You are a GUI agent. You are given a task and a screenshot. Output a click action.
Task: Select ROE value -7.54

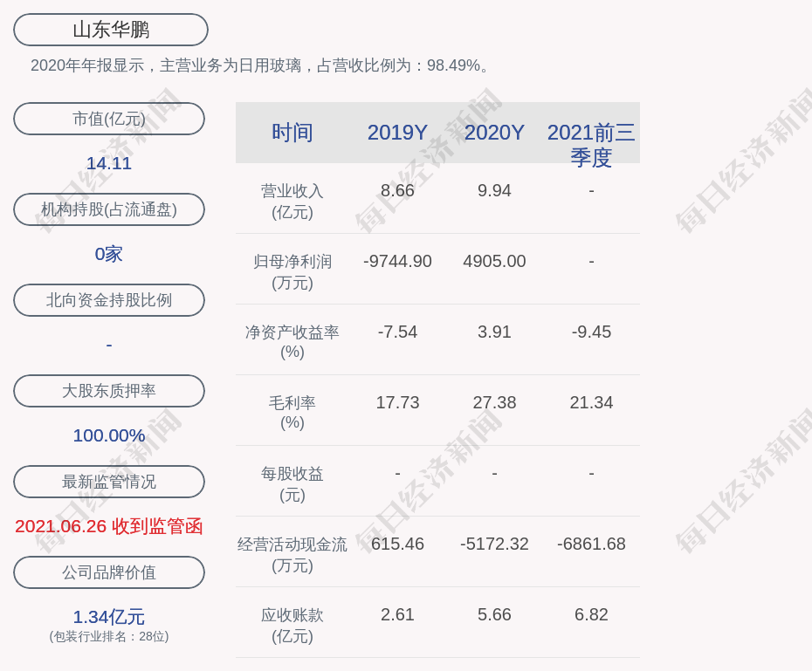click(x=397, y=332)
